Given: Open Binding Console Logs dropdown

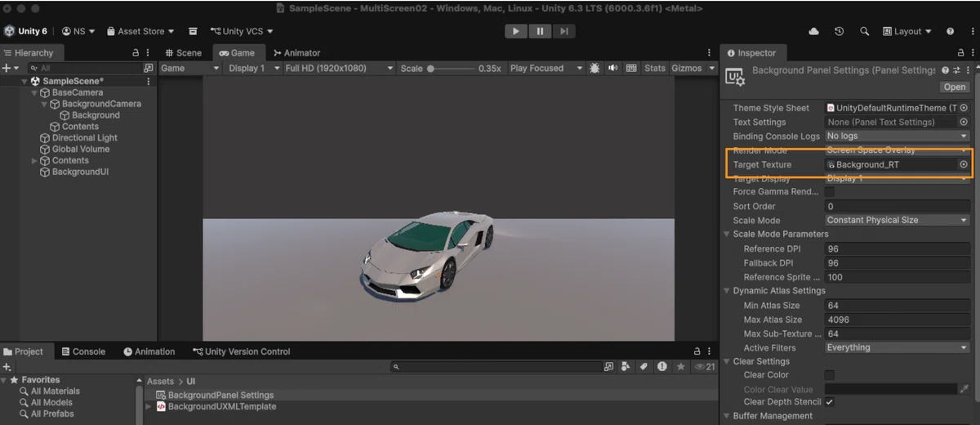Looking at the screenshot, I should [897, 136].
